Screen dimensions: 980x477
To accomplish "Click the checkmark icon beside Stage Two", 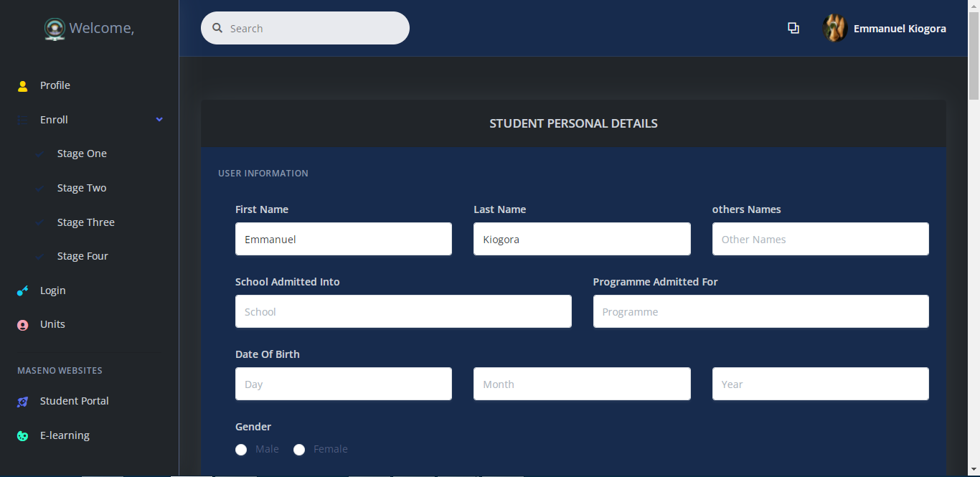I will pos(40,188).
